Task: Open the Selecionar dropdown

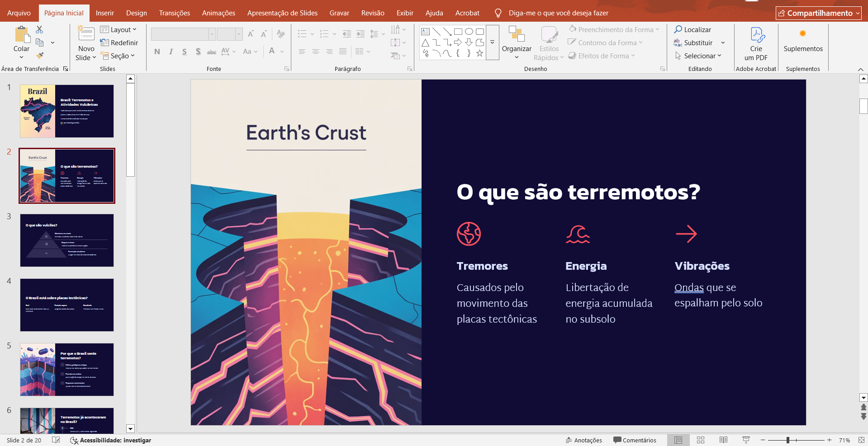Action: tap(697, 56)
